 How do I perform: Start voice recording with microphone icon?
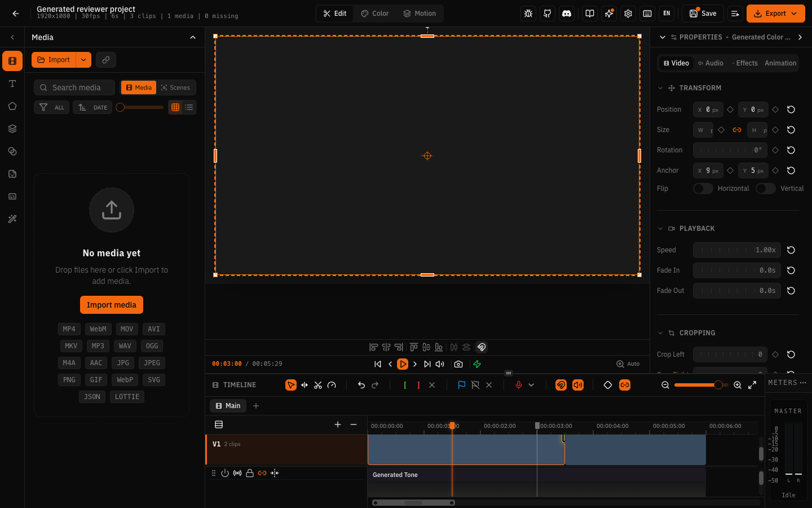(x=519, y=385)
